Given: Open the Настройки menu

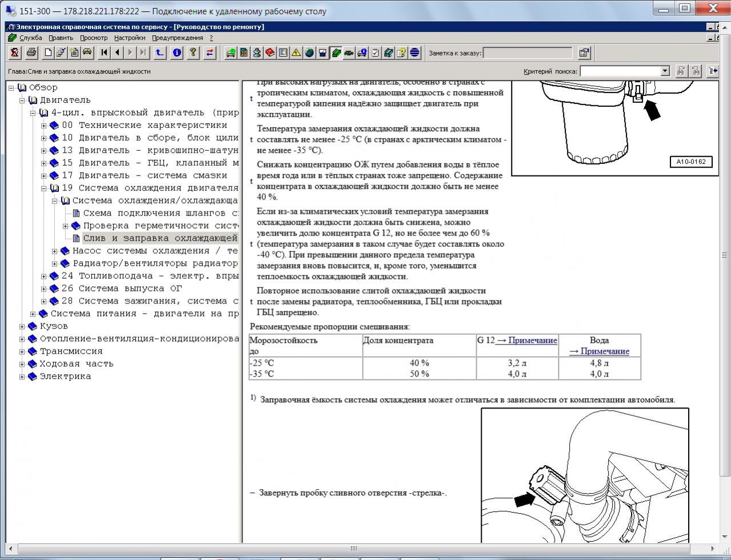Looking at the screenshot, I should (x=130, y=38).
